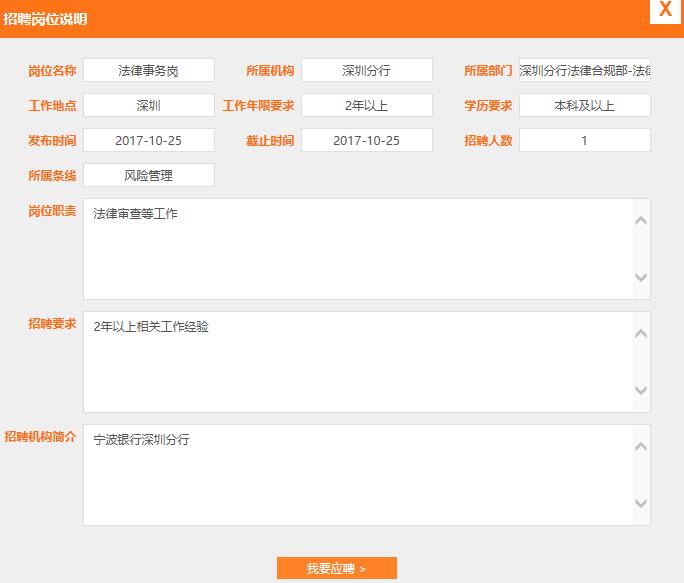
Task: Click the 所属部门 field with 深圳分行法律合规部
Action: [584, 70]
